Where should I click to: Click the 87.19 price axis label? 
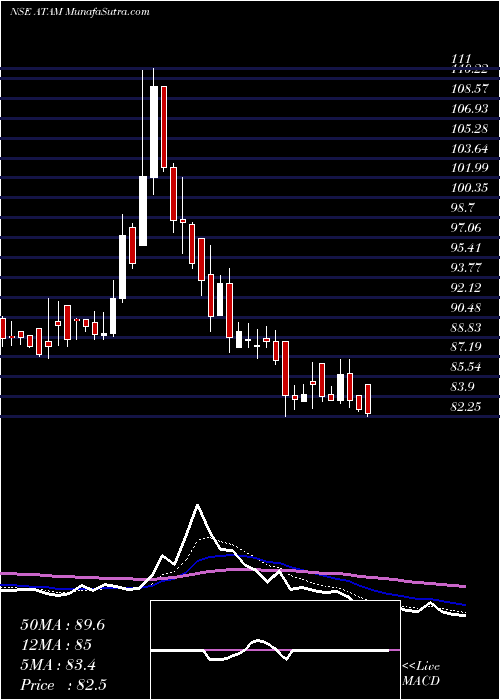[467, 347]
